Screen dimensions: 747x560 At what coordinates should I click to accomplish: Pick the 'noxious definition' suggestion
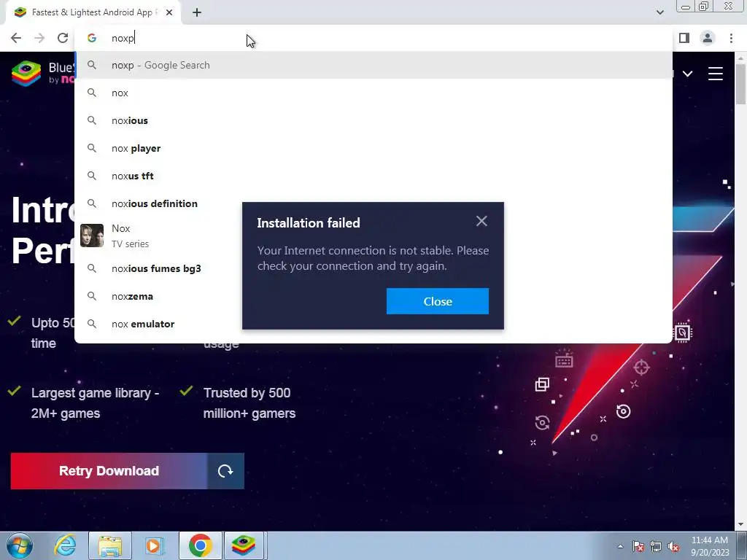tap(158, 203)
